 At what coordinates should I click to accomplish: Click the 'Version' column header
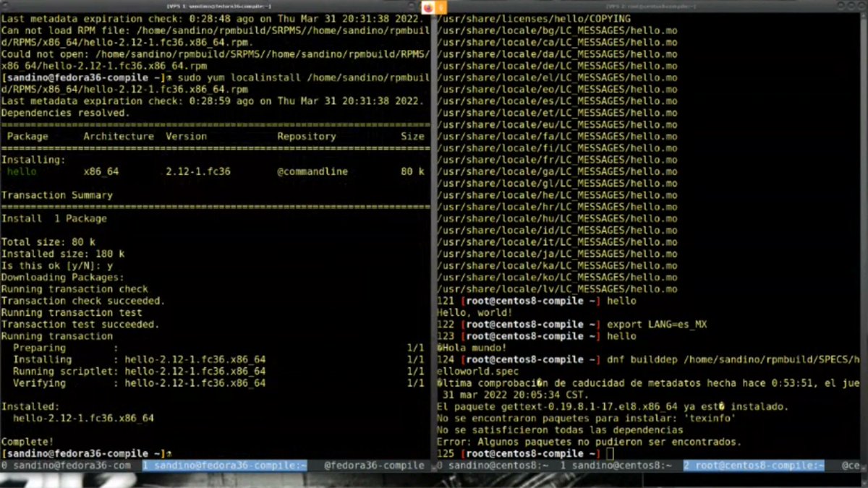pos(187,137)
